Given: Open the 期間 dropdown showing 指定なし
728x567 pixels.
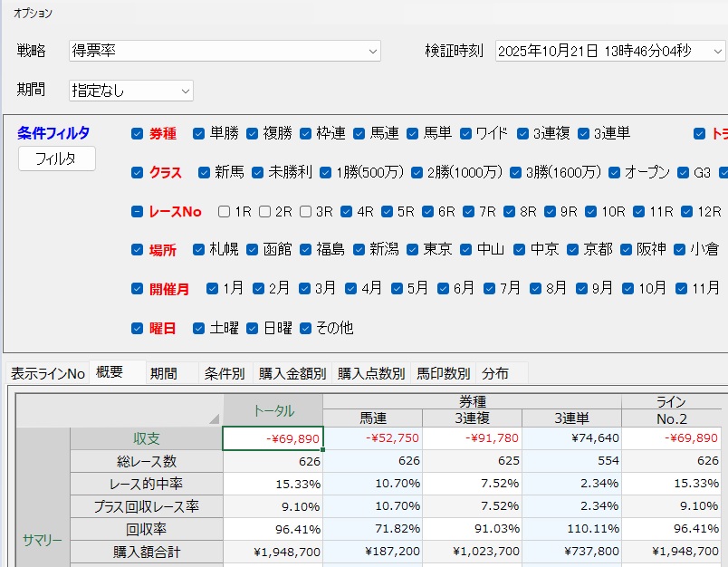Looking at the screenshot, I should click(131, 91).
